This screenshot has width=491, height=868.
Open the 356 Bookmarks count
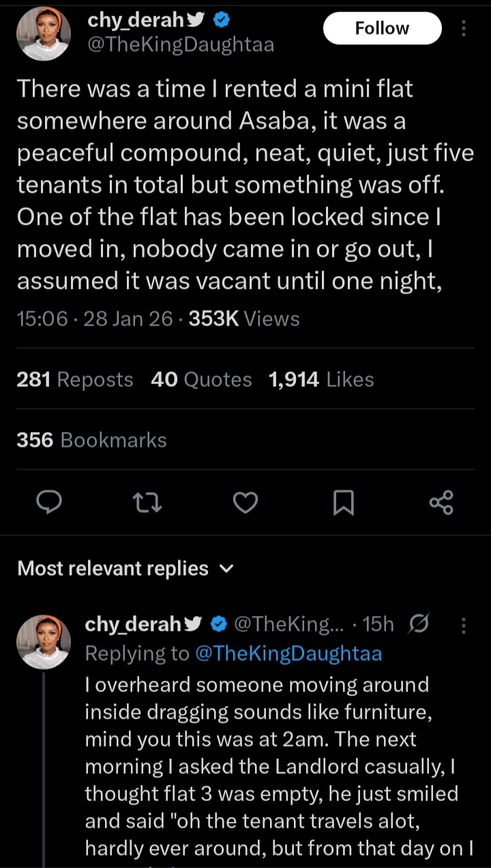tap(91, 440)
